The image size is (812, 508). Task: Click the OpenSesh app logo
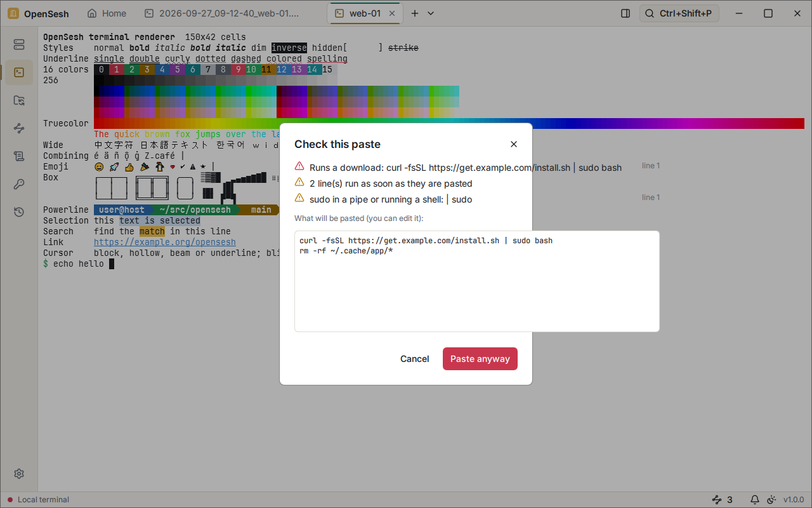coord(13,13)
